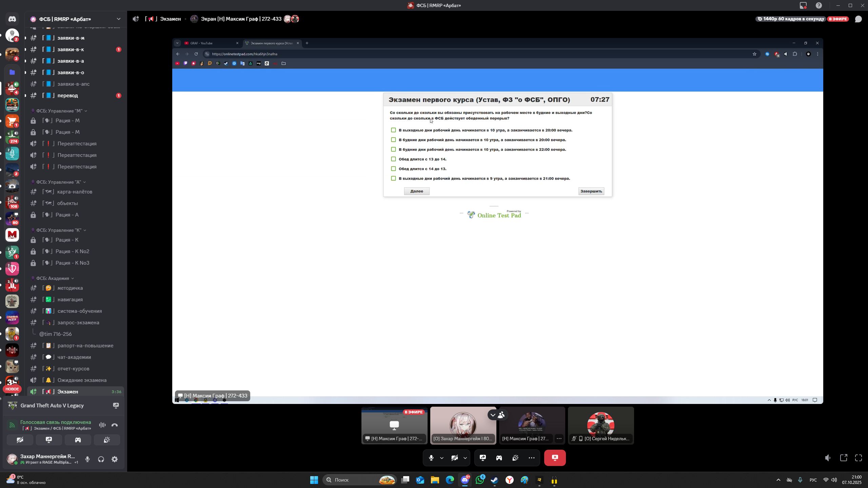Image resolution: width=868 pixels, height=488 pixels.
Task: Join the Ожидание экзамена voice channel
Action: click(x=82, y=380)
